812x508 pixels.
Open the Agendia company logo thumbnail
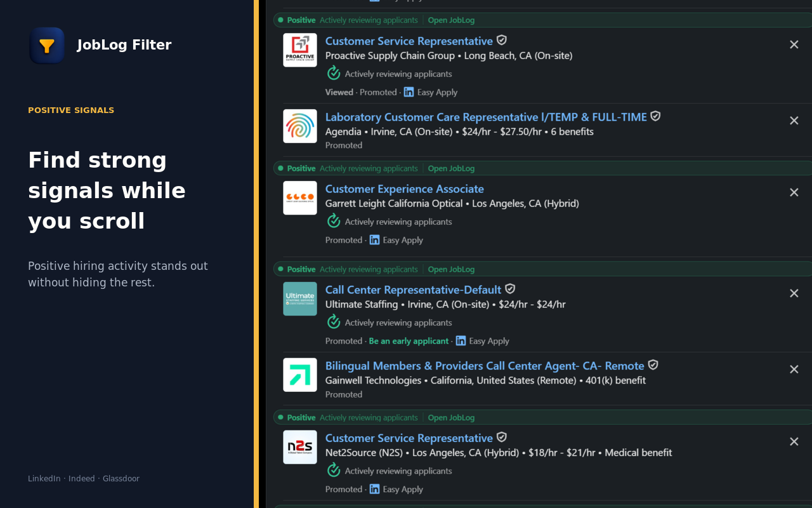point(300,126)
